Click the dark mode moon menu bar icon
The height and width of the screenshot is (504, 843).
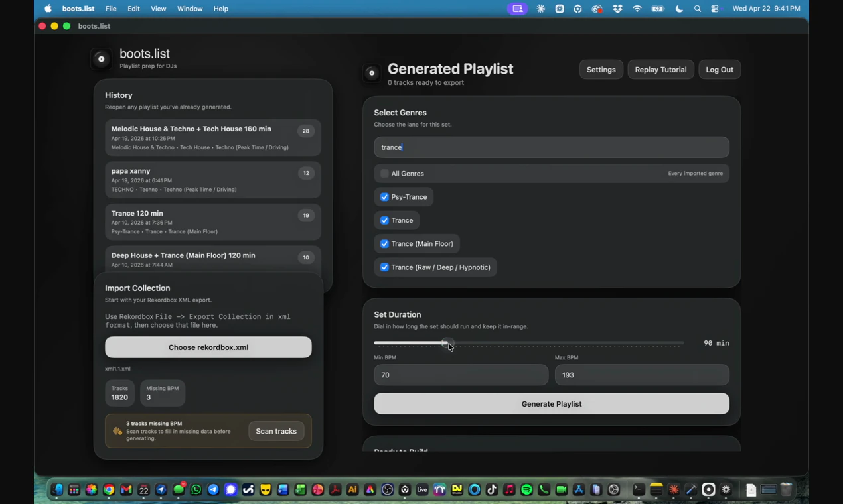(678, 9)
